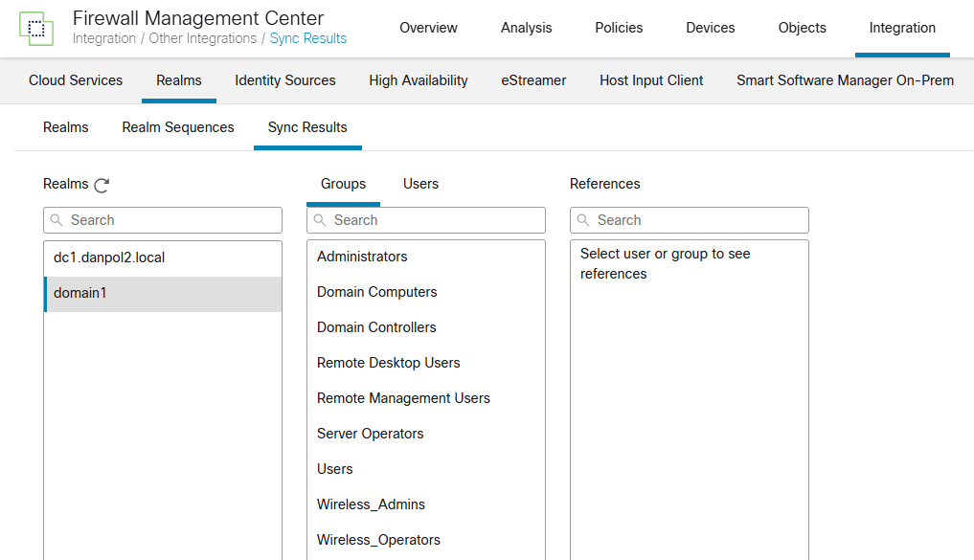Image resolution: width=974 pixels, height=560 pixels.
Task: Switch to the Groups tab
Action: 343,184
